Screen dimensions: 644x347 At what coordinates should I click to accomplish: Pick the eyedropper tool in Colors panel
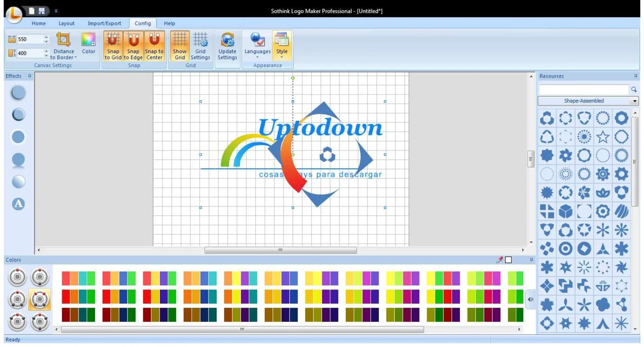500,260
